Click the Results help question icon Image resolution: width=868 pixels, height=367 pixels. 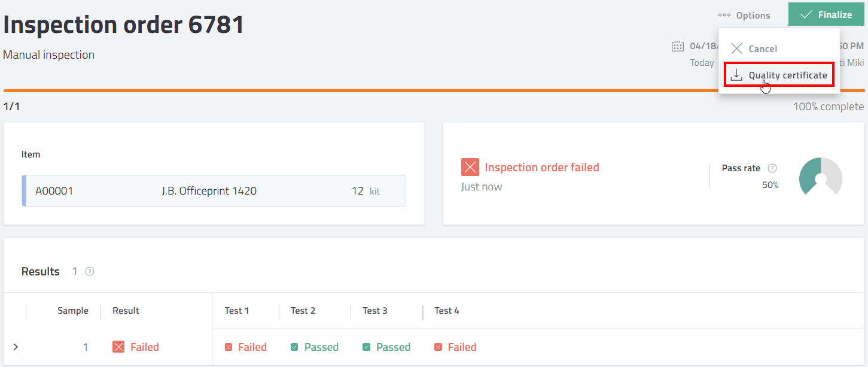pos(90,271)
